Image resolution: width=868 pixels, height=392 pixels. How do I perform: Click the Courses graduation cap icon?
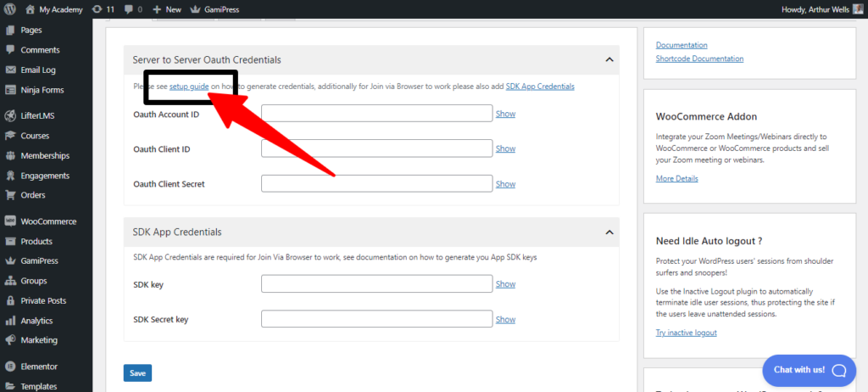9,136
